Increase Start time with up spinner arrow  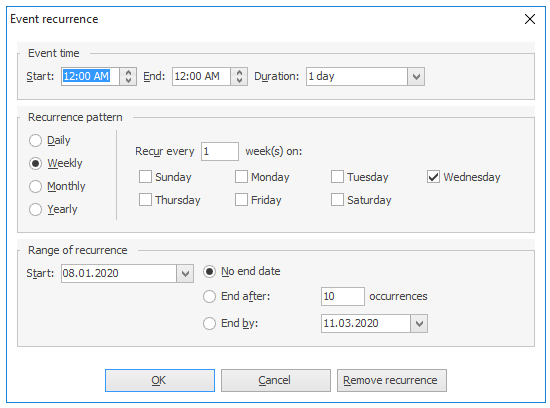coord(128,72)
